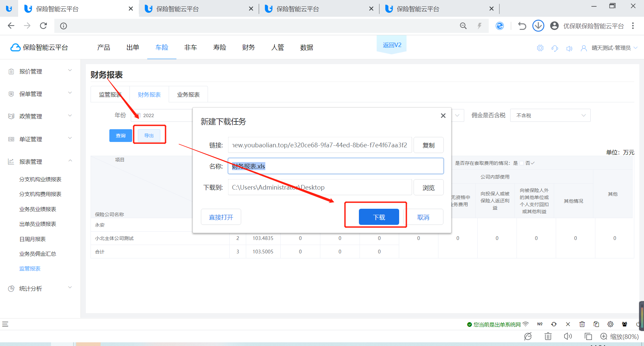Click the bottom speaker sound icon

568,337
